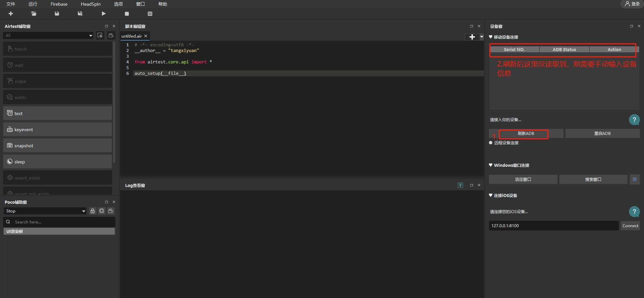Click the Action column header
644x298 pixels.
[614, 49]
